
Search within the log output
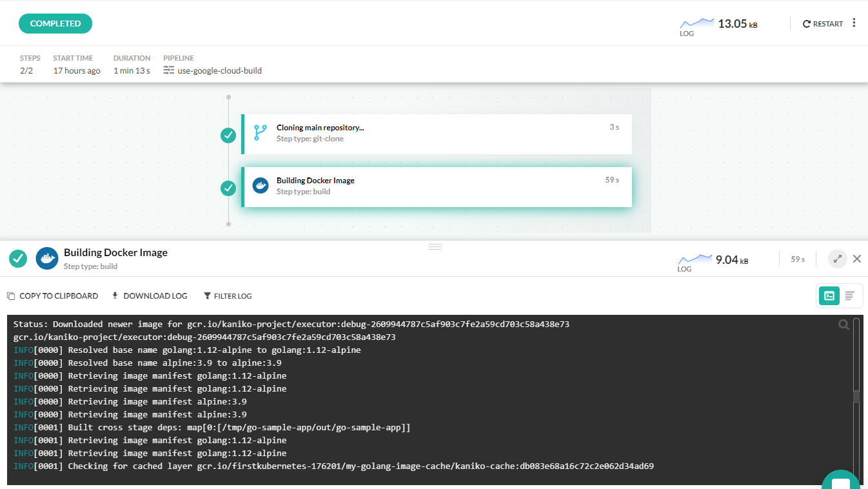tap(843, 325)
